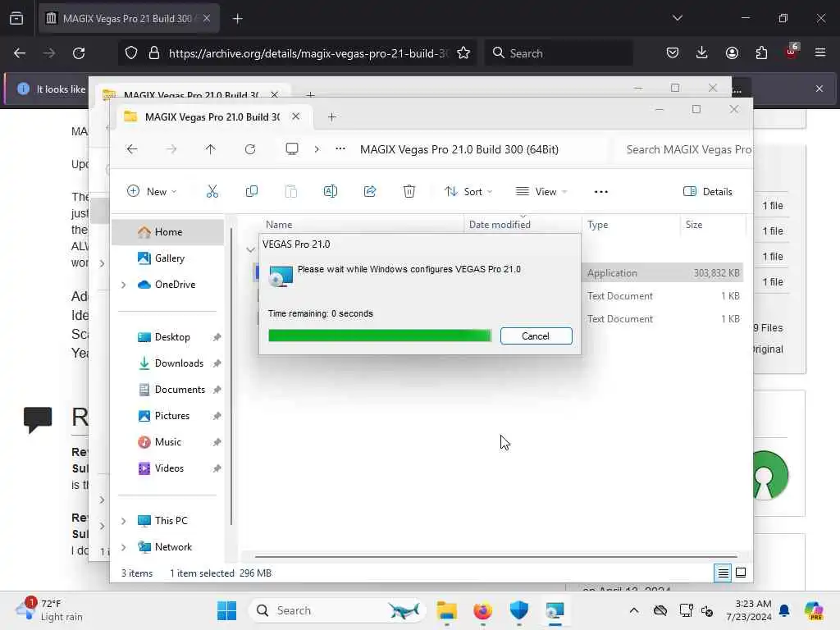Image resolution: width=840 pixels, height=630 pixels.
Task: Expand the OneDrive tree node
Action: coord(124,285)
